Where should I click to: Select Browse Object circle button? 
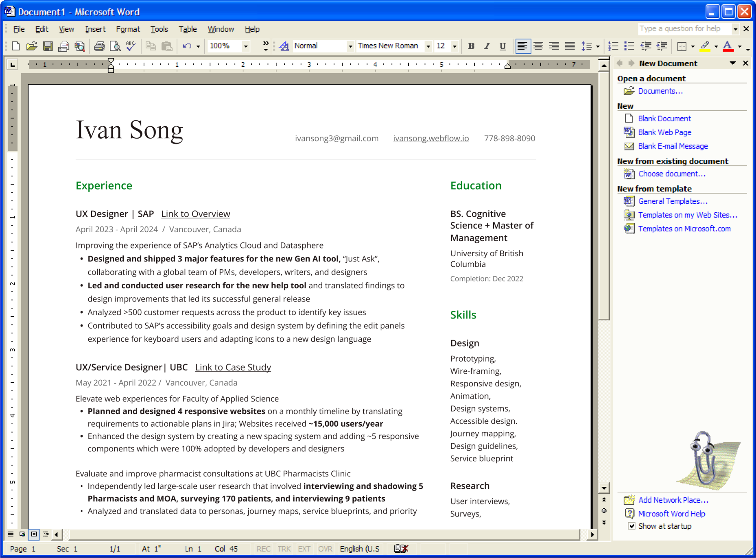[x=604, y=511]
